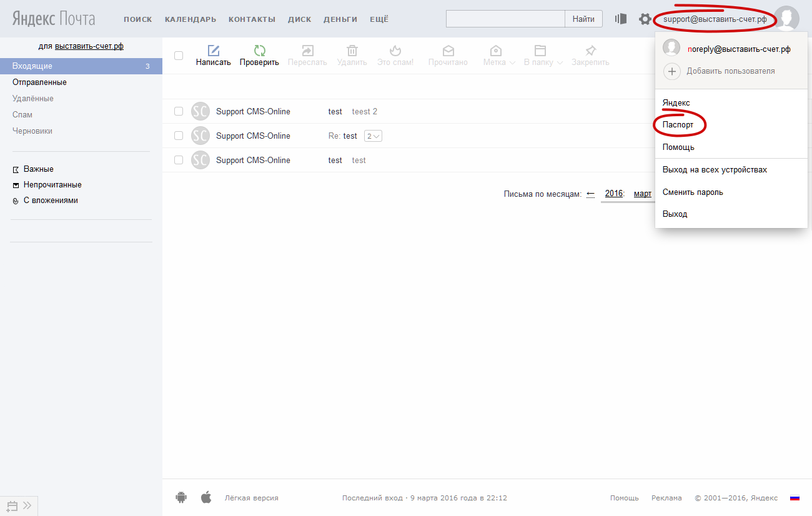
Task: Open the В папку move-to-folder dropdown
Action: [x=543, y=56]
